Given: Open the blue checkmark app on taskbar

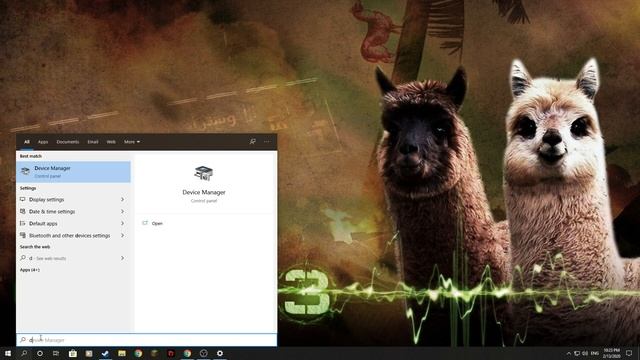Looking at the screenshot, I should 105,353.
